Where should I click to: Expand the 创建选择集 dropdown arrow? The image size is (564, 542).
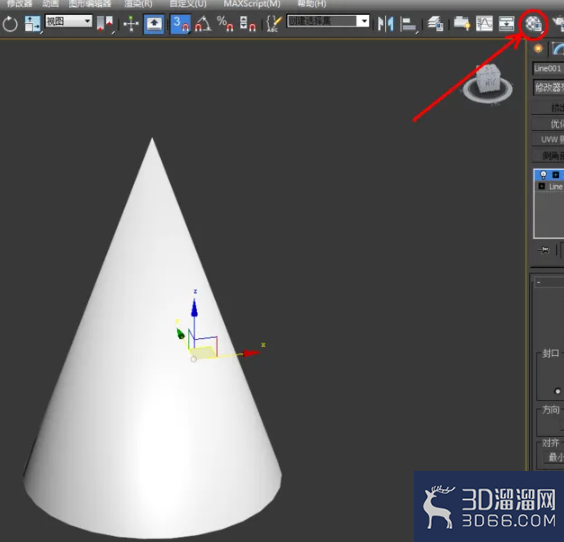point(364,21)
